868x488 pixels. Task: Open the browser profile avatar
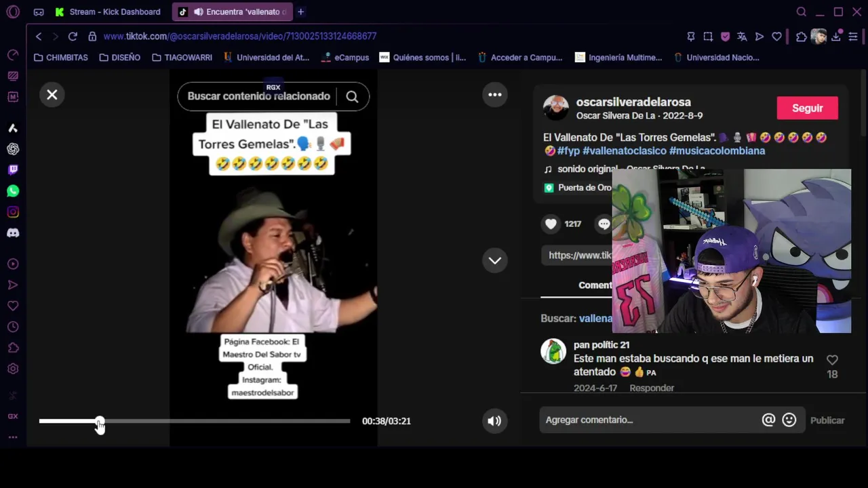(819, 37)
